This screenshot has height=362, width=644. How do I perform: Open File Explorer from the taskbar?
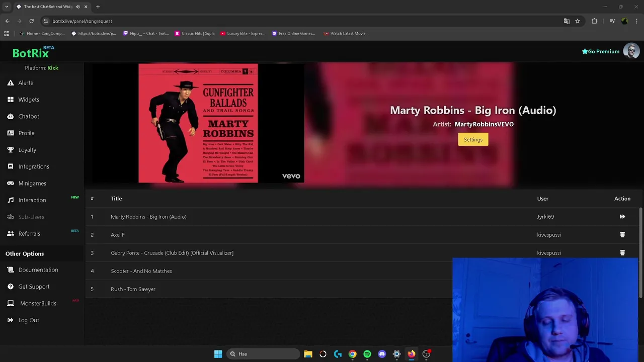(x=308, y=354)
